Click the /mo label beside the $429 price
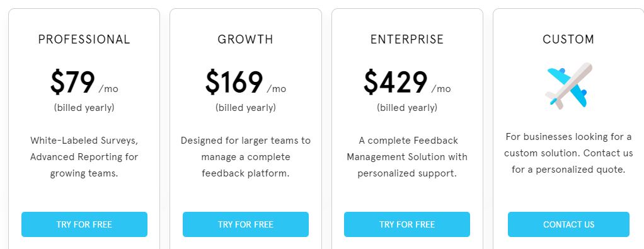Screen dimensions: 644x249 440,89
